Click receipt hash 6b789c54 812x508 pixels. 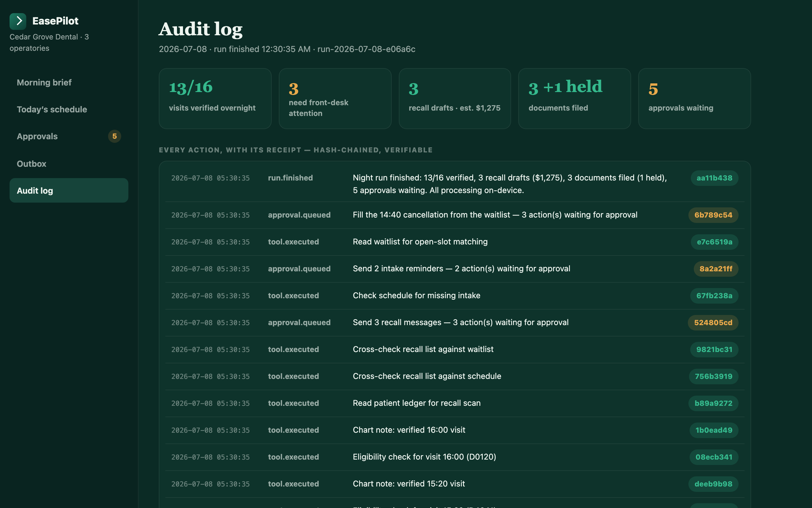713,215
